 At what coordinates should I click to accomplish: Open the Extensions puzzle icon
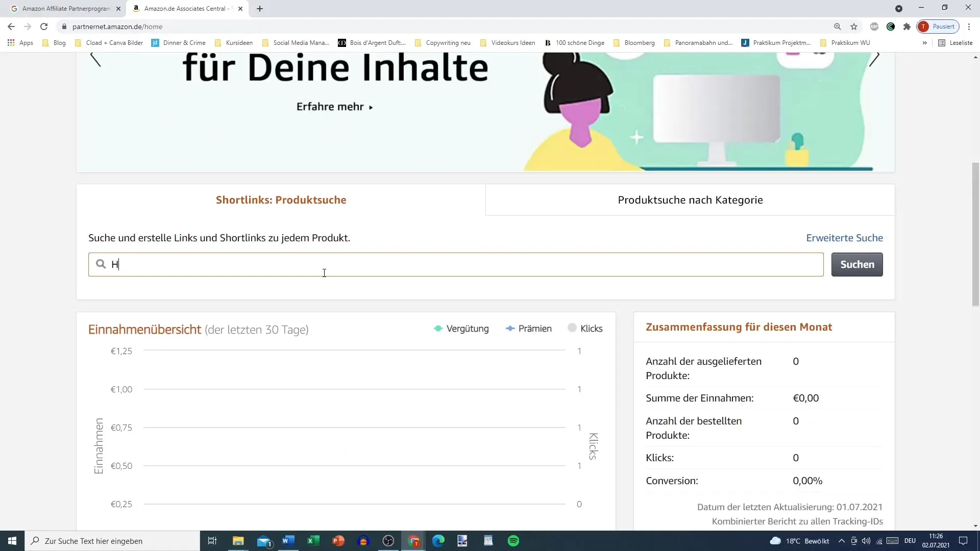coord(907,27)
